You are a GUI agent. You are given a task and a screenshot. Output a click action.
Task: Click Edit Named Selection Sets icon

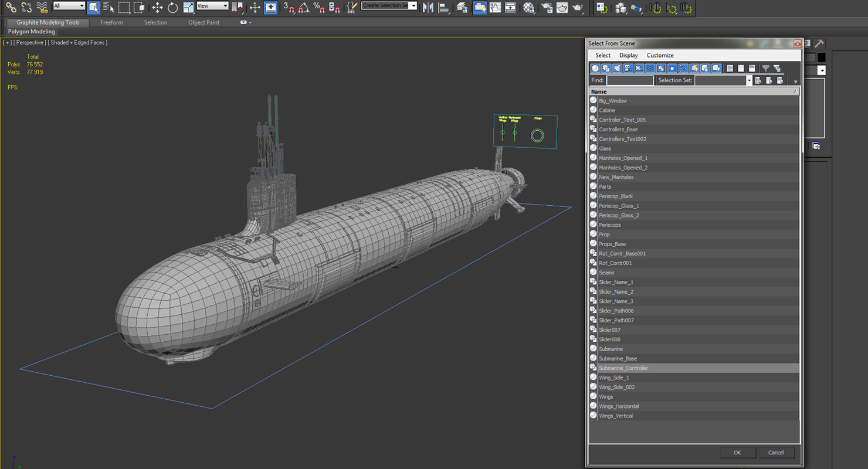click(352, 8)
